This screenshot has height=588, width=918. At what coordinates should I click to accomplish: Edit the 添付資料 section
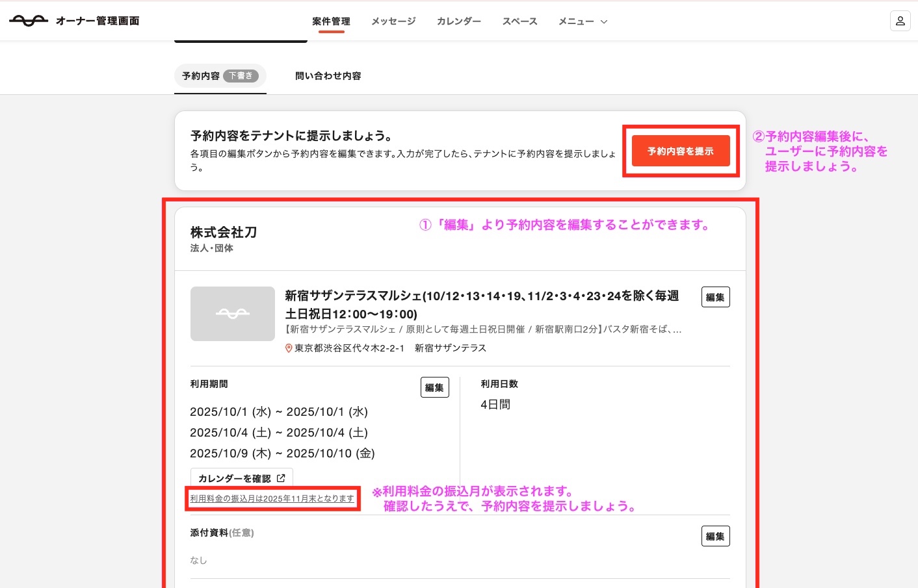tap(715, 536)
